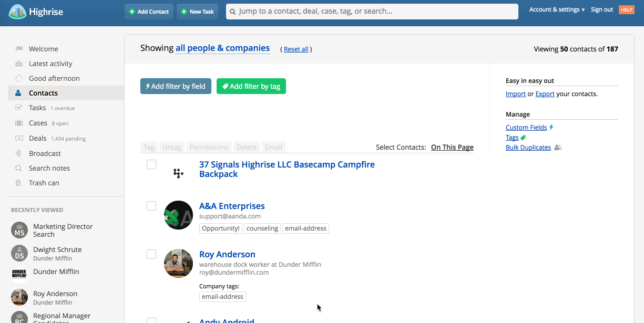Click the Contacts person icon in sidebar
644x323 pixels.
18,93
